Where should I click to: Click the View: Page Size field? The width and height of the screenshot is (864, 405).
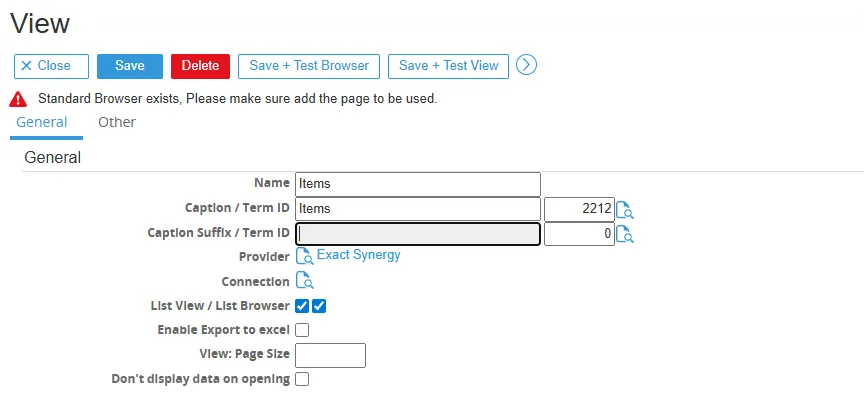[x=331, y=355]
